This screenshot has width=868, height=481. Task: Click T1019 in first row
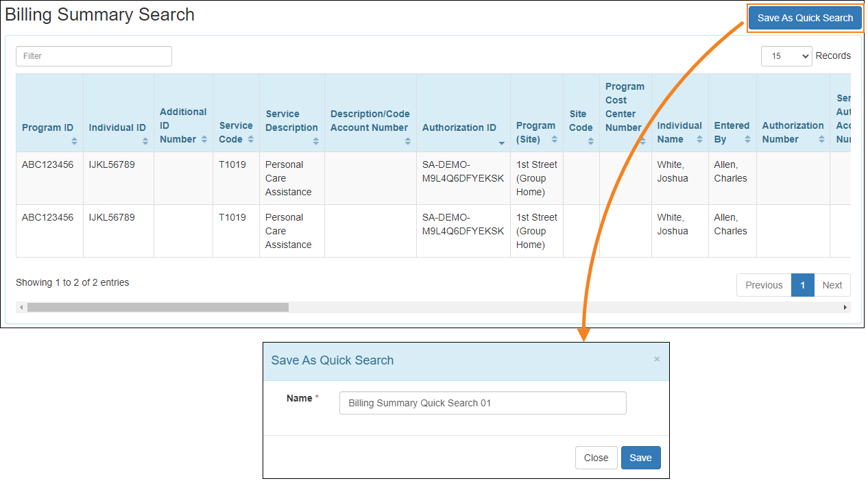tap(232, 164)
